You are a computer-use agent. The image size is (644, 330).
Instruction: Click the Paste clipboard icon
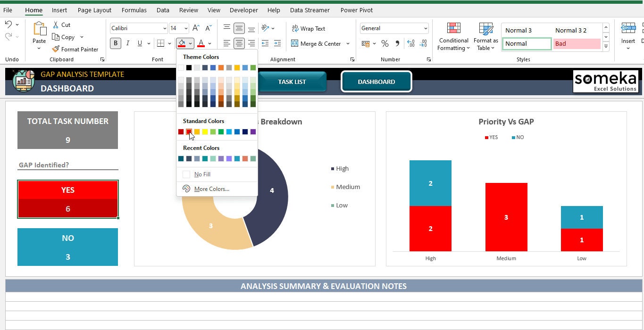tap(39, 29)
